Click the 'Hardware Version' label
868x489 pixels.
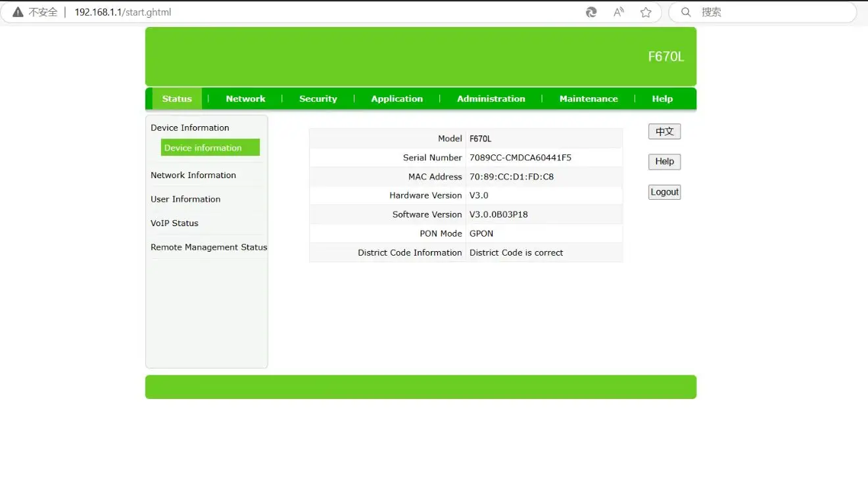[426, 195]
